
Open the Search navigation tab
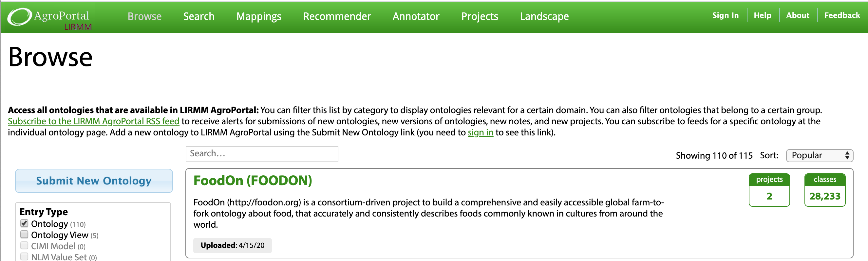pos(199,16)
